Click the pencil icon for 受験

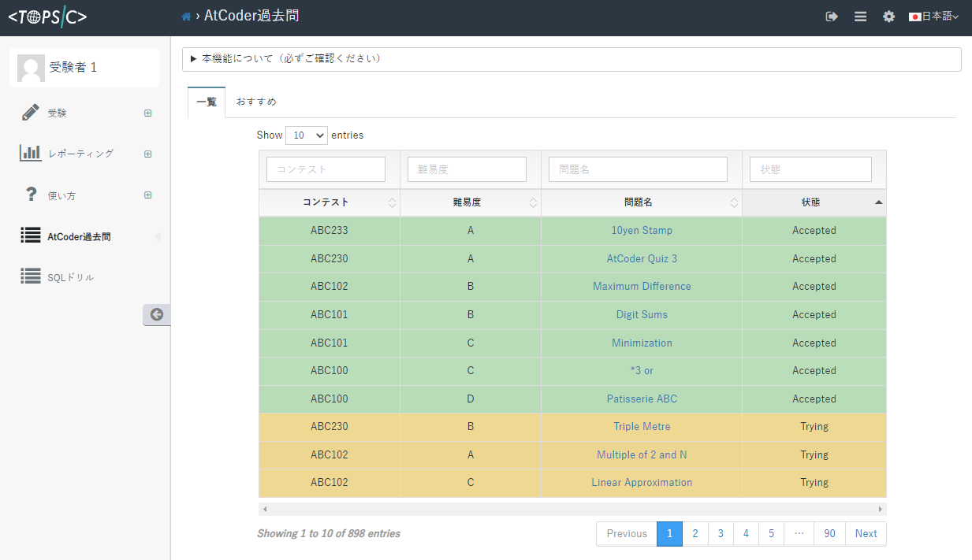pyautogui.click(x=31, y=113)
